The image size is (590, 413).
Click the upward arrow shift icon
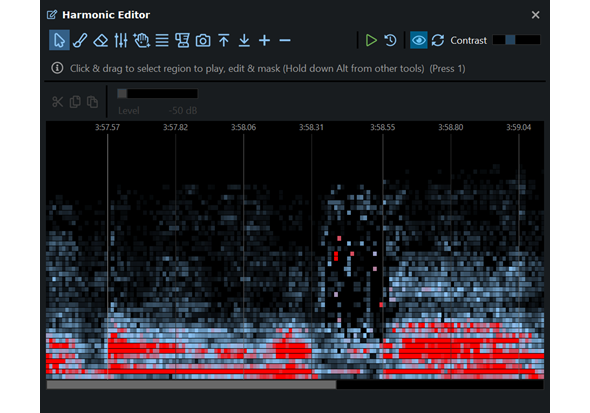tap(224, 40)
